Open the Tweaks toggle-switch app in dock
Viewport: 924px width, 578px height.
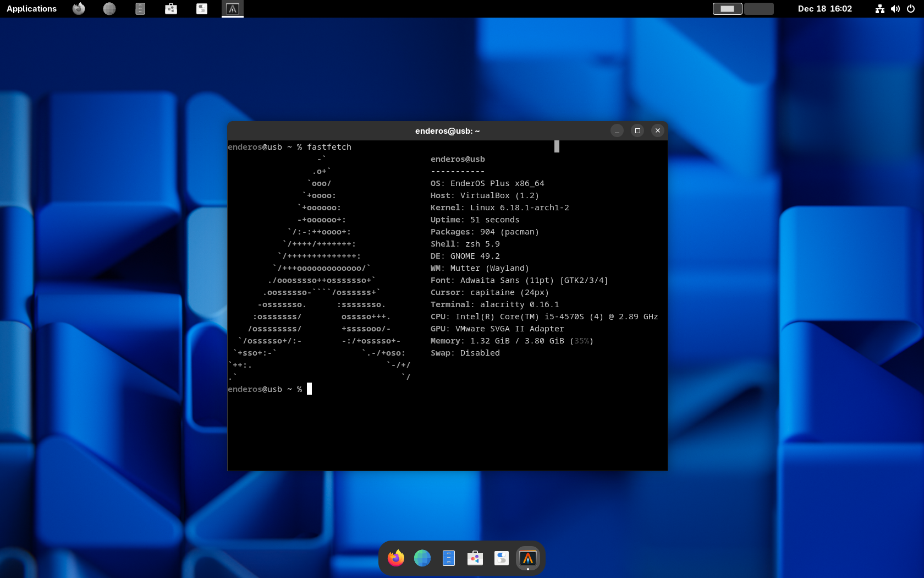point(502,558)
